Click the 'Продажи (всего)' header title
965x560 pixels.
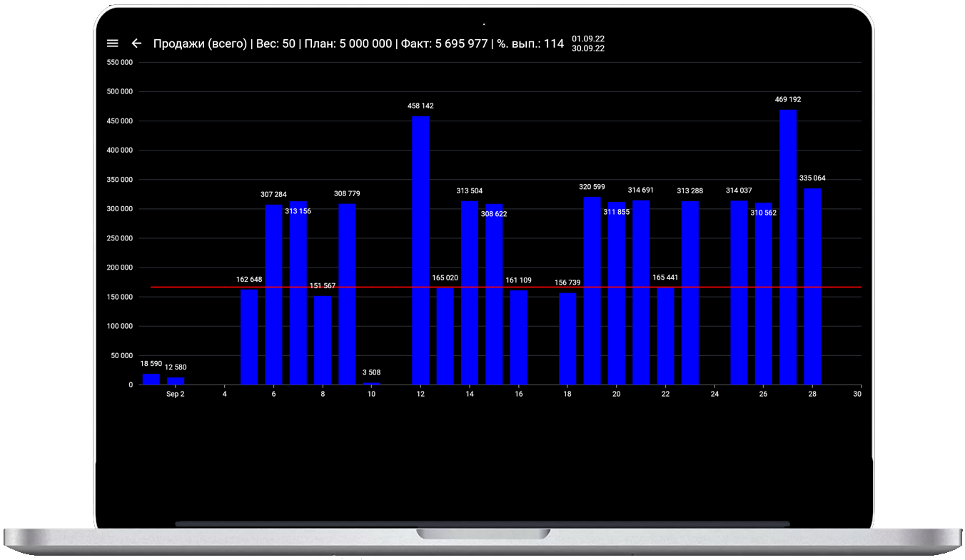click(x=200, y=44)
